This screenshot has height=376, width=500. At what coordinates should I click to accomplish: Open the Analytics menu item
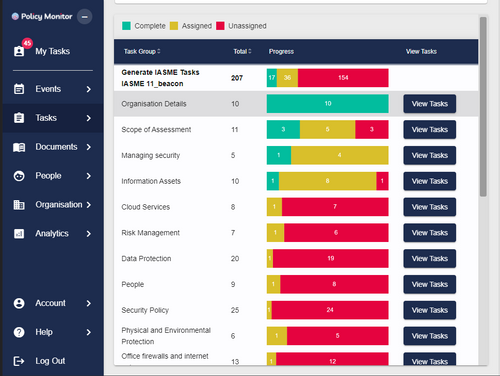[52, 234]
